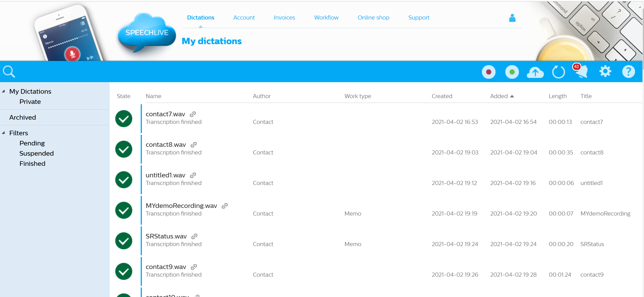Image resolution: width=644 pixels, height=297 pixels.
Task: Sort by the Added column header
Action: point(499,96)
